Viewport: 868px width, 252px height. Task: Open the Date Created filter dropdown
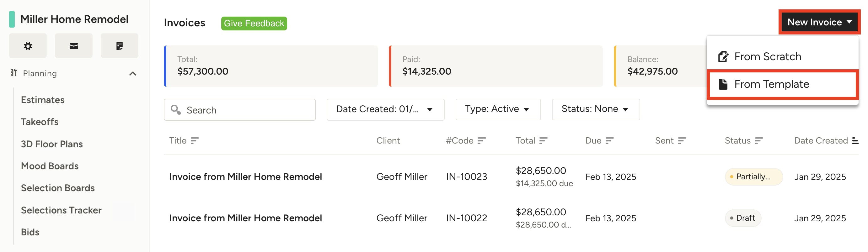coord(385,109)
